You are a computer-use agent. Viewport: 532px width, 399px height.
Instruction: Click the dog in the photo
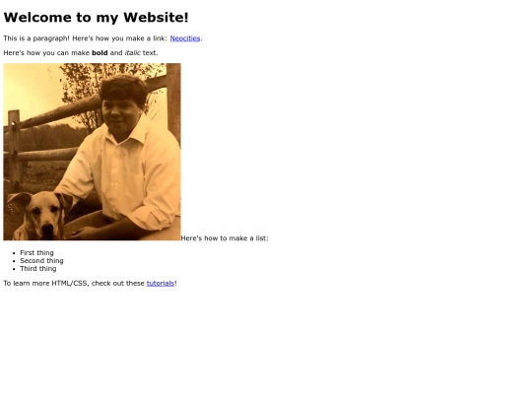coord(40,216)
